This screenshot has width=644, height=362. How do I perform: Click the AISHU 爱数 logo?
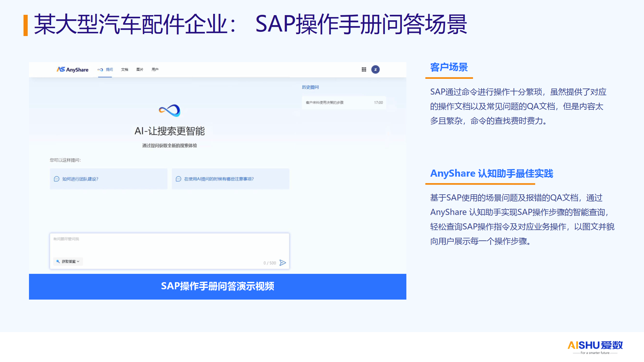(x=595, y=347)
